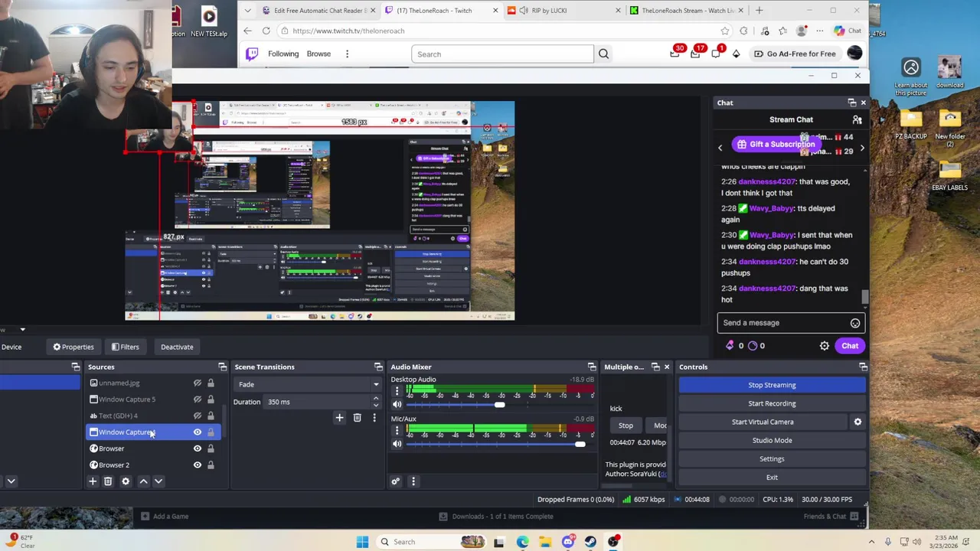
Task: Show the Window Capture 5 source
Action: (x=198, y=399)
